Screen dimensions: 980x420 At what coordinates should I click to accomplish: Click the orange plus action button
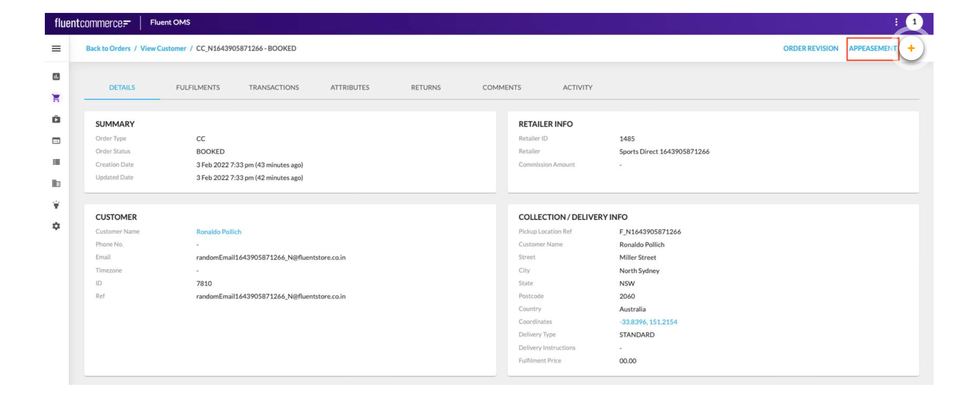911,48
